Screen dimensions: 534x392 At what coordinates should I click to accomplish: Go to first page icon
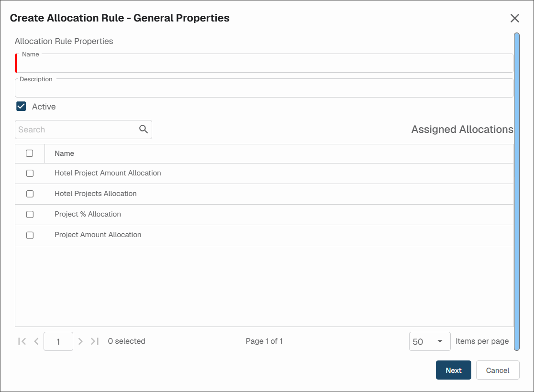(x=22, y=341)
